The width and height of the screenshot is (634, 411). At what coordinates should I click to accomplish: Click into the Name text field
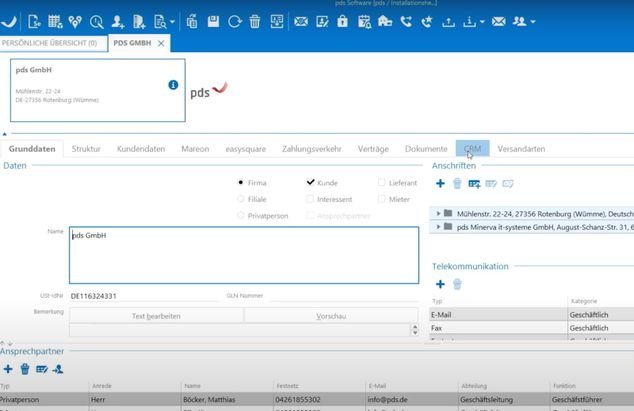243,255
